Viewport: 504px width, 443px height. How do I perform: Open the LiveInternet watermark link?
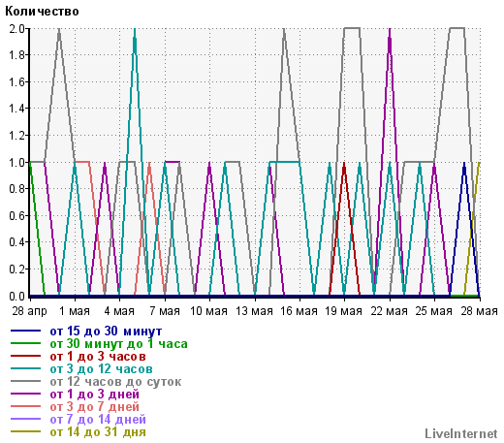[461, 433]
